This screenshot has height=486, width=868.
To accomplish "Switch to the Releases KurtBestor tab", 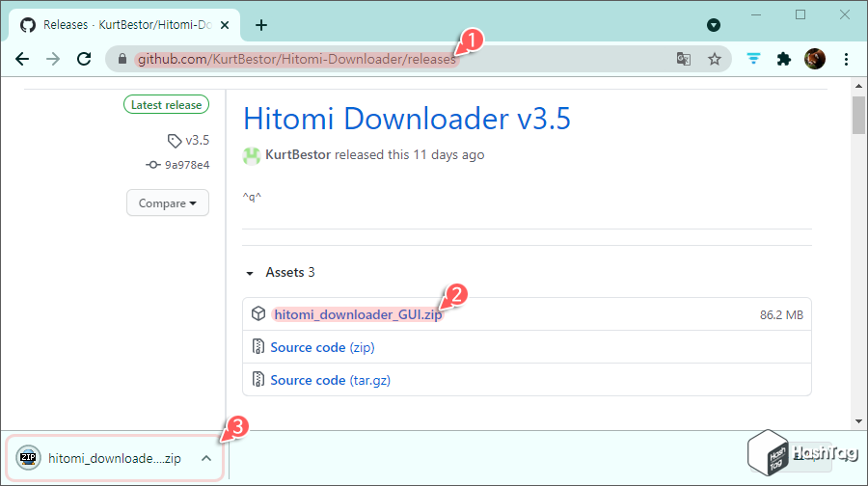I will click(124, 25).
